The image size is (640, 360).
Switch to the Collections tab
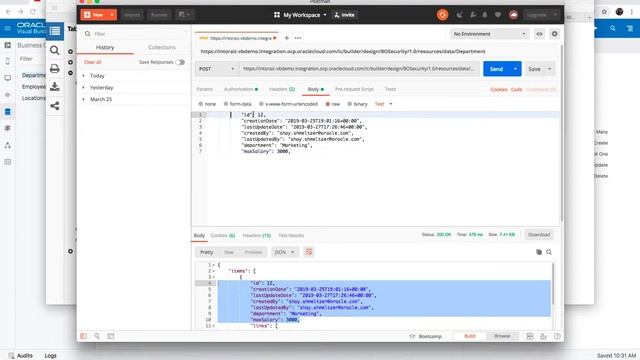(x=162, y=47)
